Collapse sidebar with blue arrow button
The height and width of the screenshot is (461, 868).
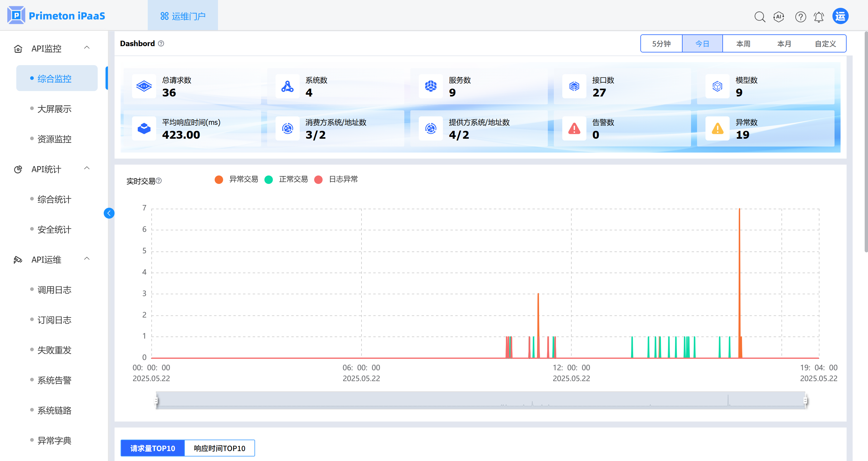pyautogui.click(x=109, y=213)
